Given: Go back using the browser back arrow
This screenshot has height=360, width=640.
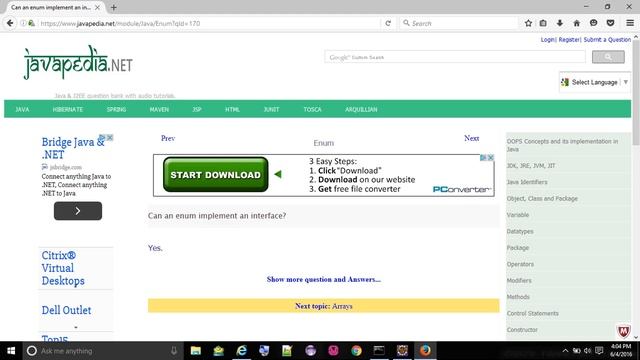Looking at the screenshot, I should point(10,23).
